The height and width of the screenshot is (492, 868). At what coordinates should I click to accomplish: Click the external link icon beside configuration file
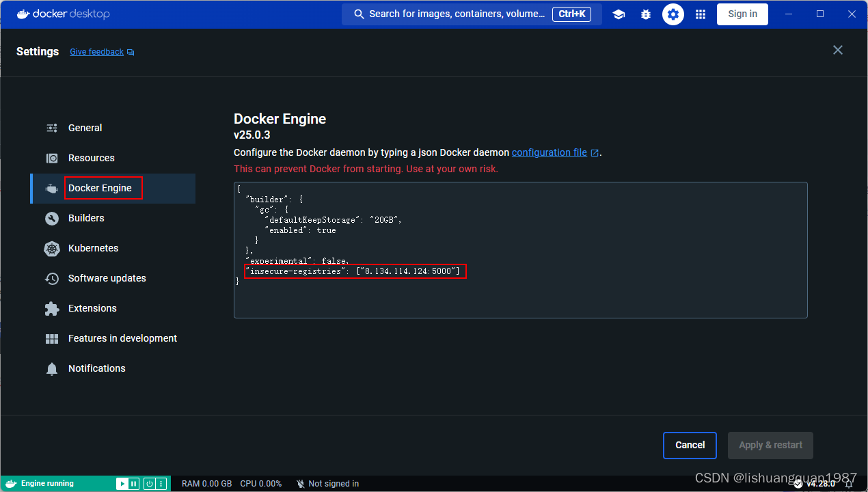click(x=595, y=153)
